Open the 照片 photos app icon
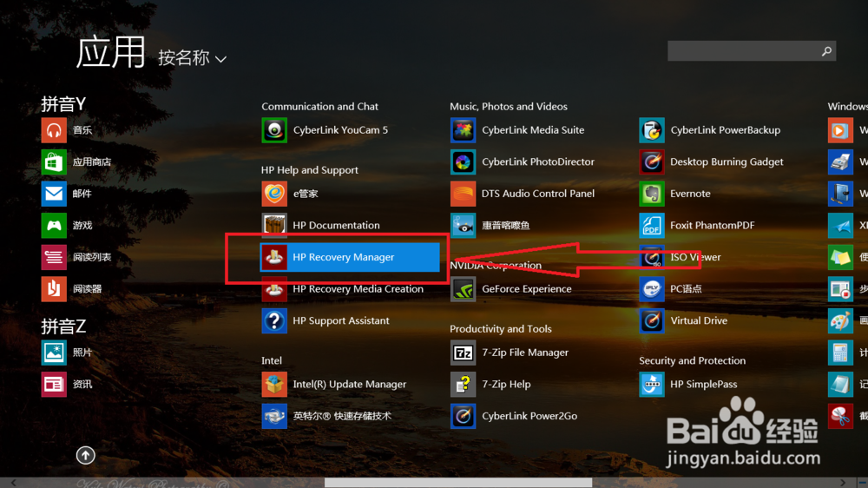 [54, 353]
